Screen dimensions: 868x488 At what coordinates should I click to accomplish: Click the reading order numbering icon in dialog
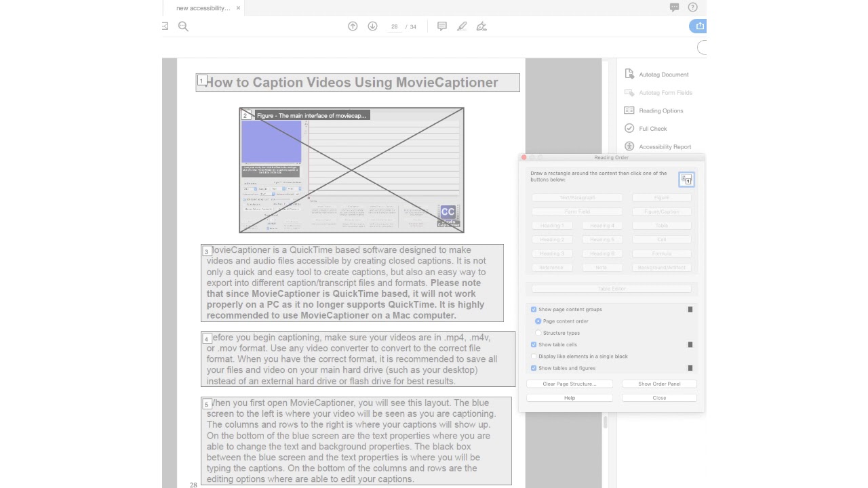(686, 180)
